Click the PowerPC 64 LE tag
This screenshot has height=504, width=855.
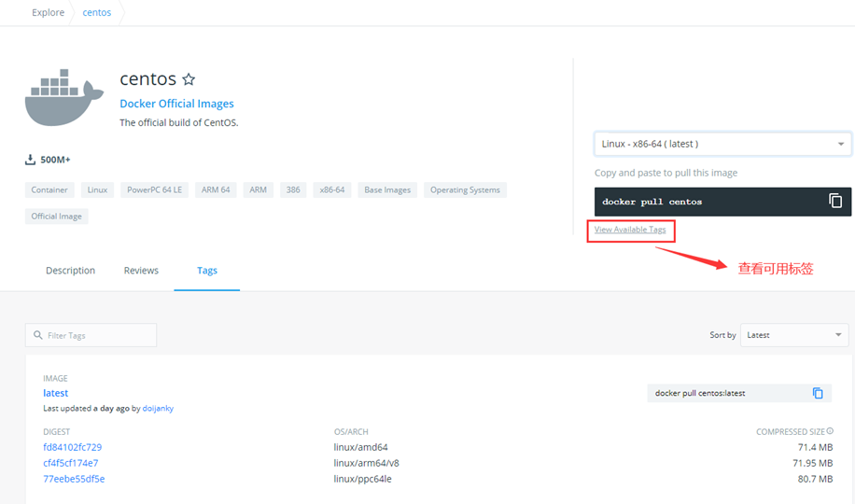pyautogui.click(x=154, y=189)
